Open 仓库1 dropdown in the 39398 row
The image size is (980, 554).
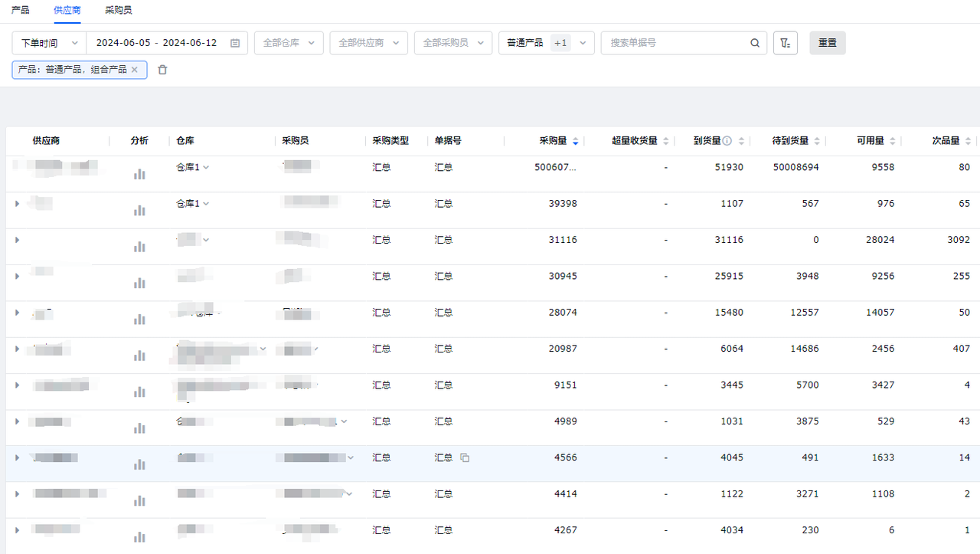tap(193, 204)
